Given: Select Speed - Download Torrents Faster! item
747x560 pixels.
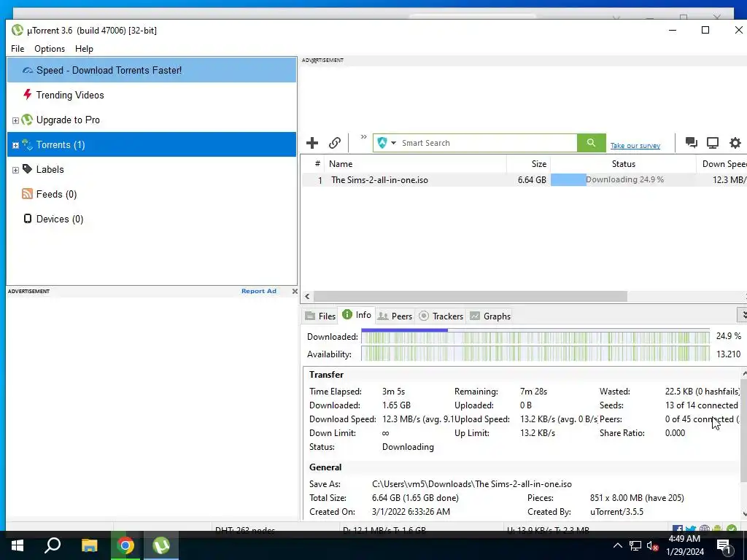Looking at the screenshot, I should 152,70.
